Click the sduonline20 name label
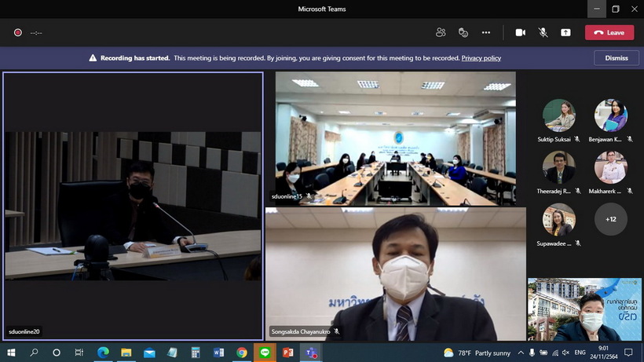 click(x=24, y=331)
